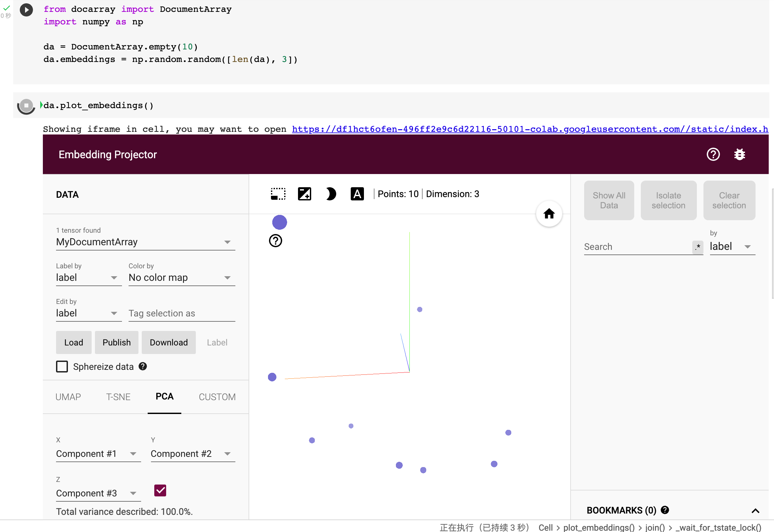
Task: Switch to the UMAP tab
Action: coord(68,397)
